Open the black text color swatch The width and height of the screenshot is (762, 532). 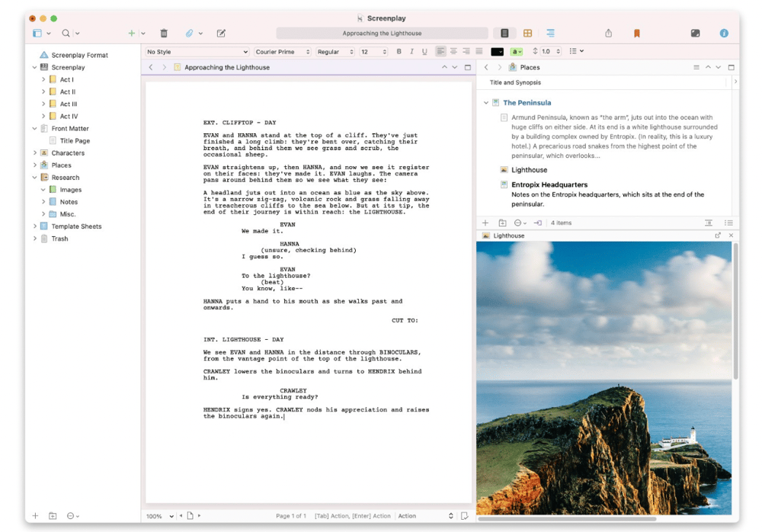point(497,52)
